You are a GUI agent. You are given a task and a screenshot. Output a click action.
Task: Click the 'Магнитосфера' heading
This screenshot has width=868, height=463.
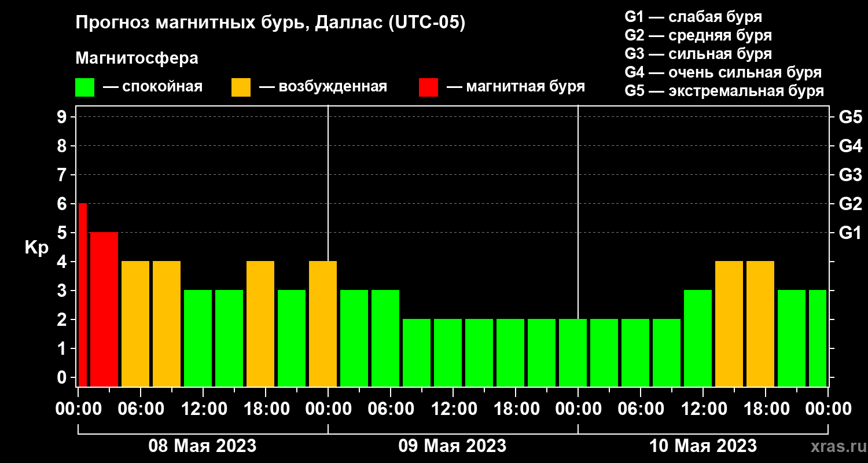pyautogui.click(x=137, y=58)
